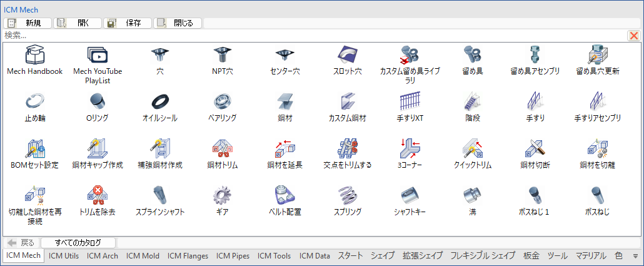Select the 止め輪 retaining ring tool
Viewport: 644px width, 266px height.
(x=35, y=101)
